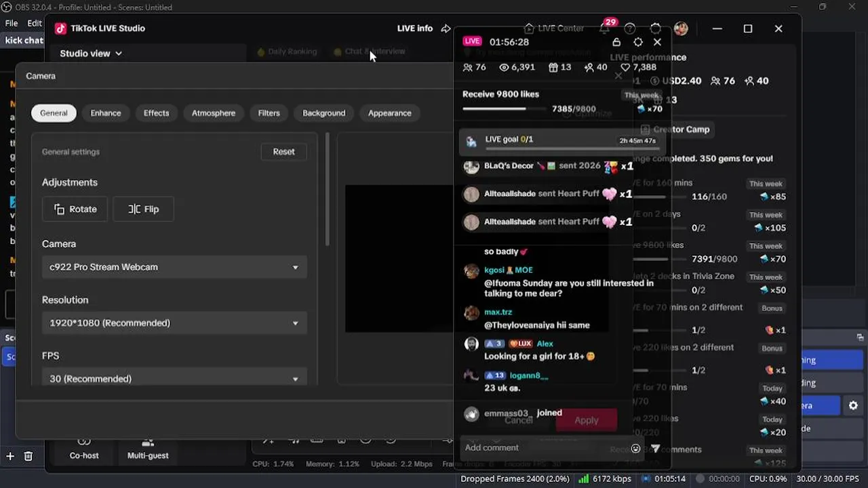Click the new followers icon showing 40
Viewport: 868px width, 488px height.
click(x=589, y=67)
